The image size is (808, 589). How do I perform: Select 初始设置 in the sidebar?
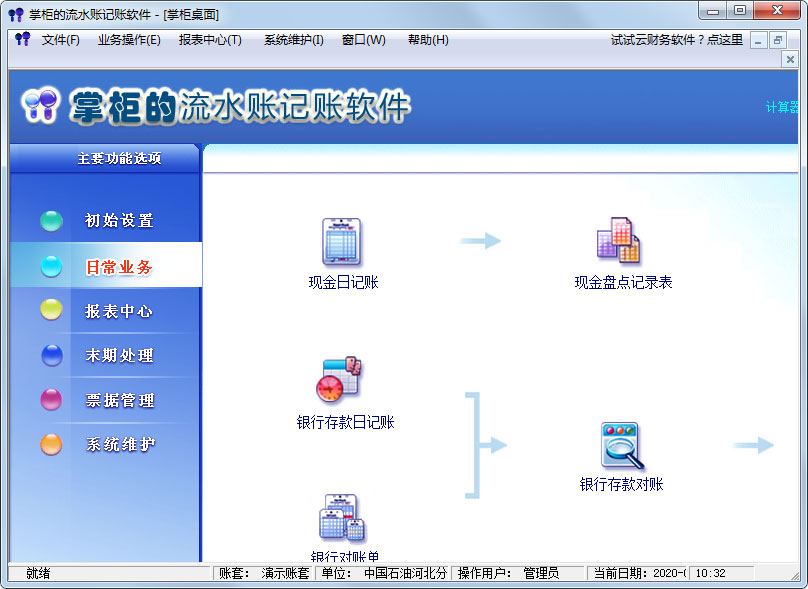click(120, 221)
